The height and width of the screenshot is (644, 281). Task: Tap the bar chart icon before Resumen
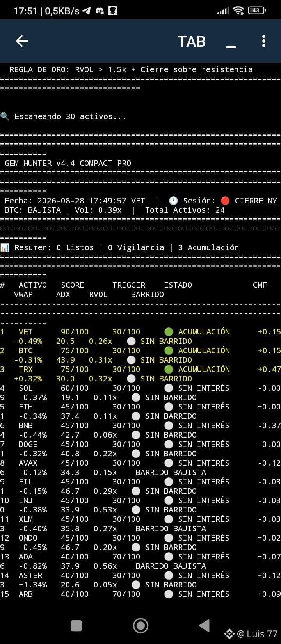pos(5,247)
